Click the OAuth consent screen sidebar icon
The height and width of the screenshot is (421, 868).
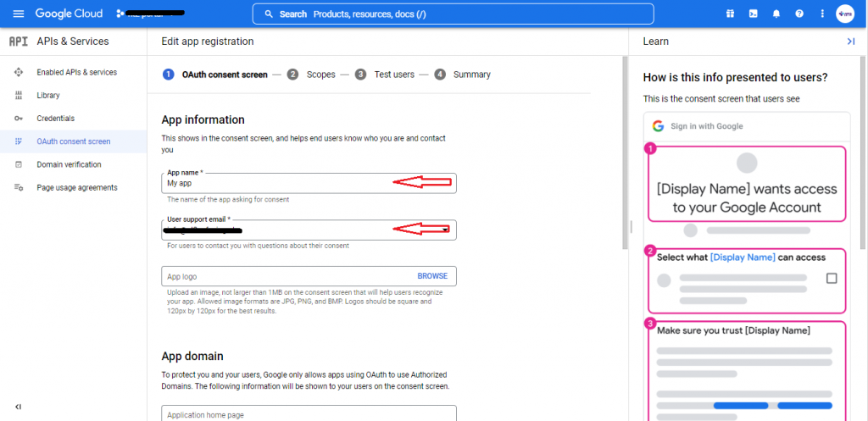tap(19, 141)
